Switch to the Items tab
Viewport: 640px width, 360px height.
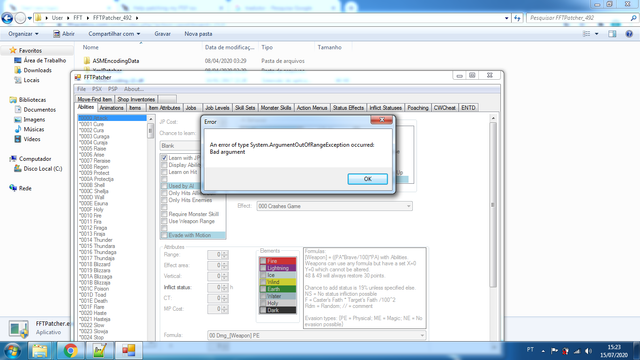[135, 108]
